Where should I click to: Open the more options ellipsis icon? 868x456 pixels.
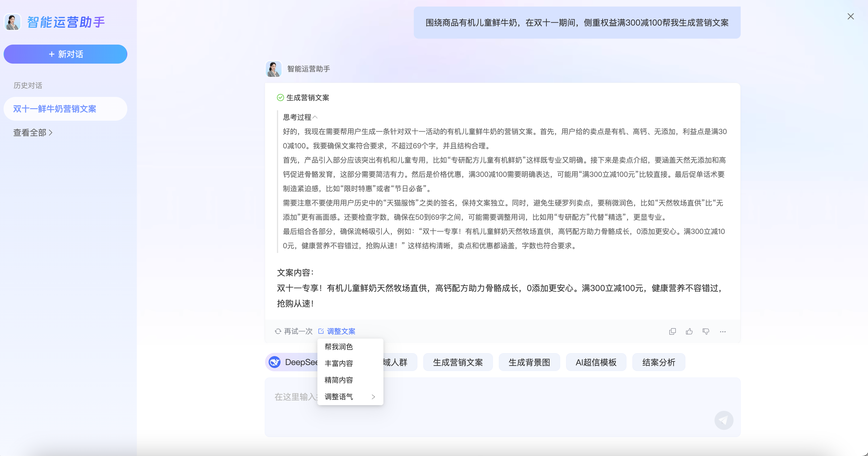723,331
